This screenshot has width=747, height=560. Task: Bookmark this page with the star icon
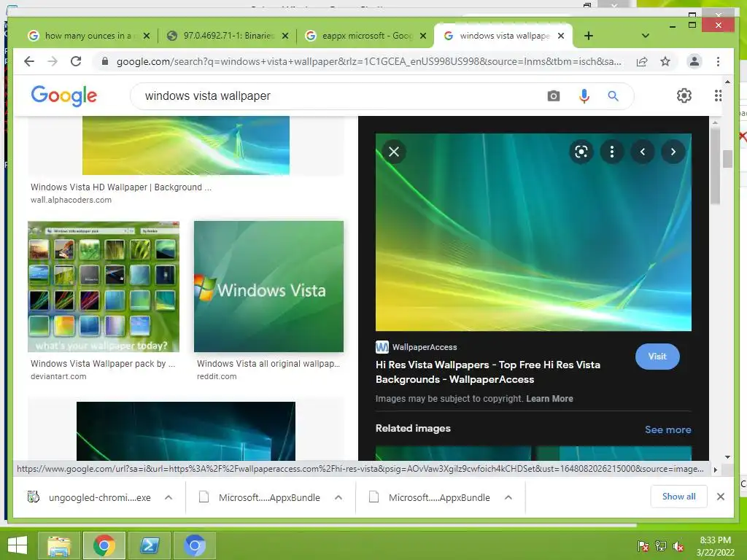[665, 61]
